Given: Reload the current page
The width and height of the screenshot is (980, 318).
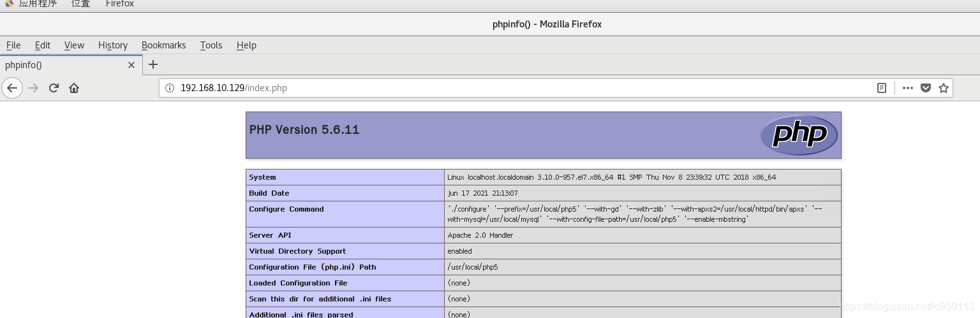Looking at the screenshot, I should [x=54, y=88].
